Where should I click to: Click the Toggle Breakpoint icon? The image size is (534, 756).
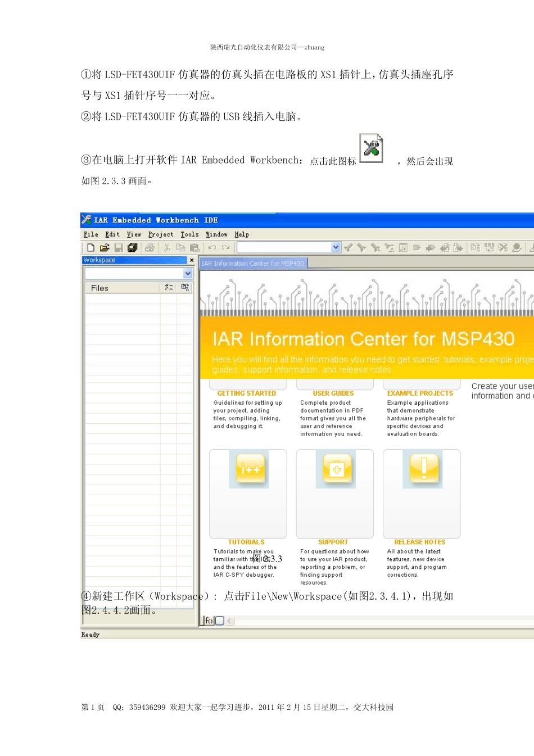517,247
